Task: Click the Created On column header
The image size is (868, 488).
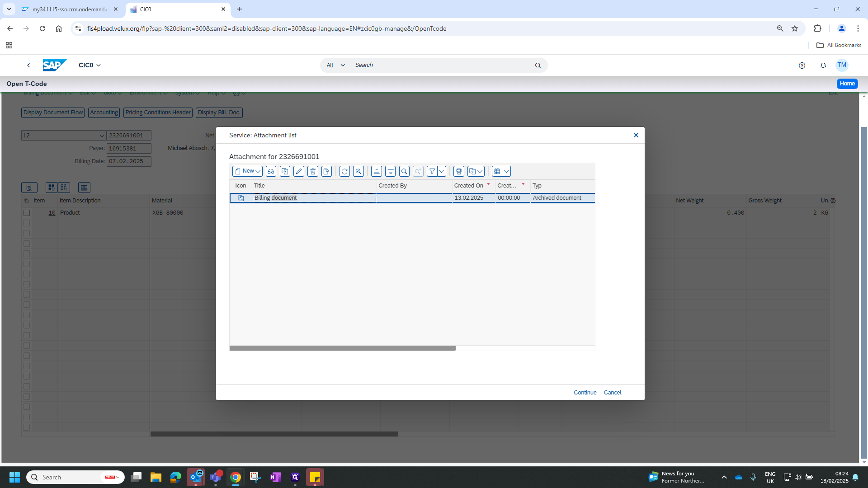Action: point(473,186)
